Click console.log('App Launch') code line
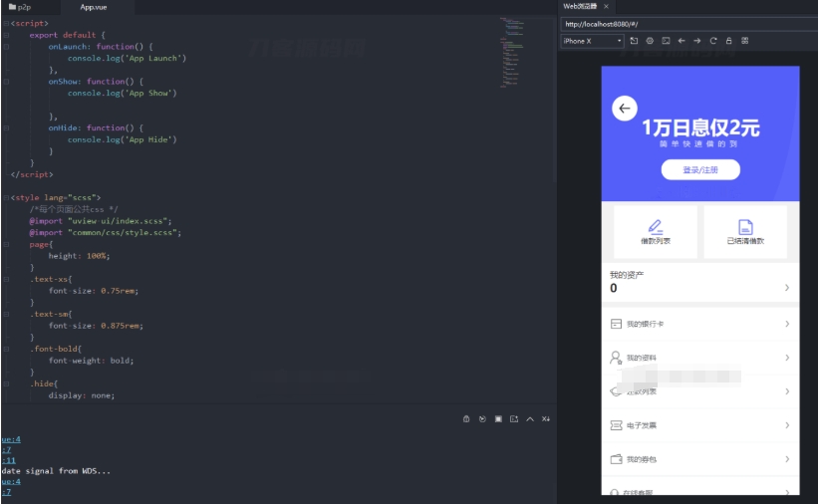Screen dimensions: 818x504 tap(127, 58)
